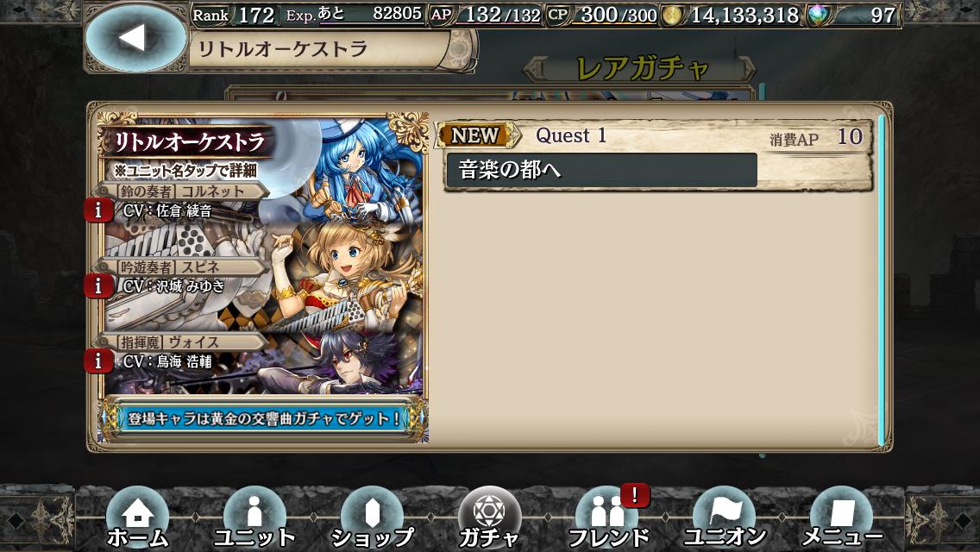Tap the back arrow button
Image resolution: width=980 pixels, height=552 pixels.
click(x=135, y=38)
